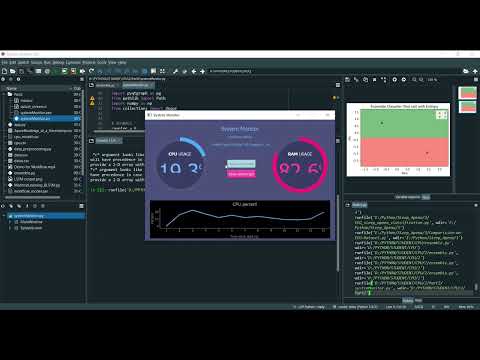Collapse the top folder in file explorer
The width and height of the screenshot is (480, 360).
4,94
